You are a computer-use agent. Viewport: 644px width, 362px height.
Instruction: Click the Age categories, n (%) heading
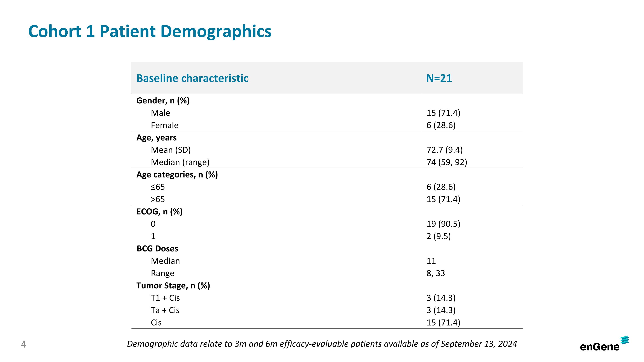tap(177, 174)
